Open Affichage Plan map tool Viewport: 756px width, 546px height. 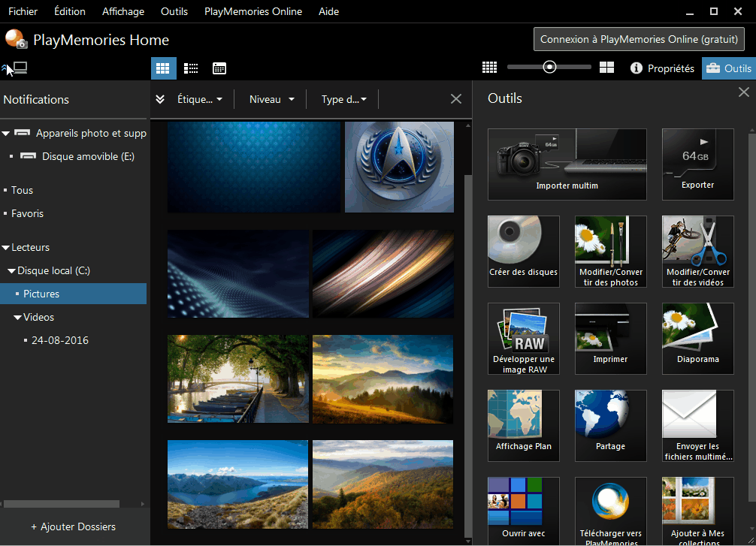coord(524,426)
